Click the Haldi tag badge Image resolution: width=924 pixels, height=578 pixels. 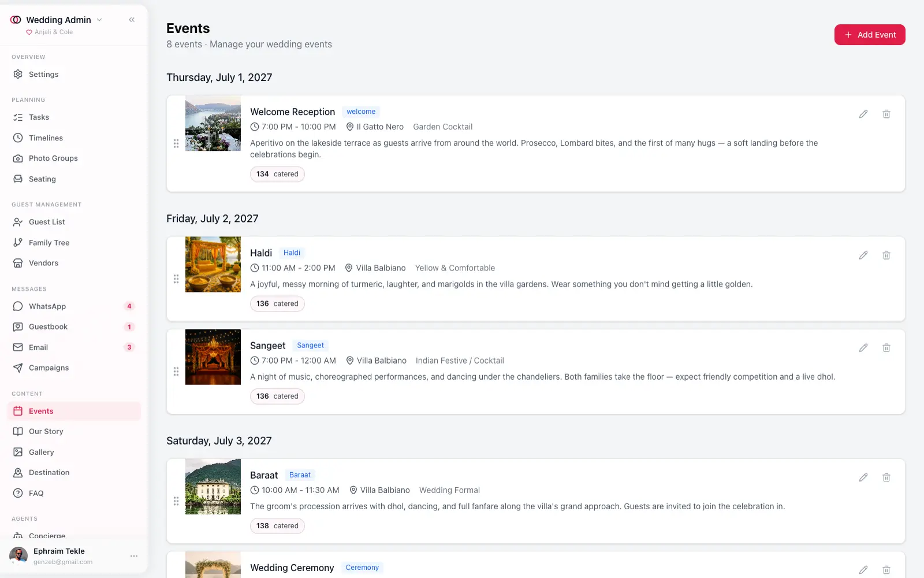click(x=292, y=253)
